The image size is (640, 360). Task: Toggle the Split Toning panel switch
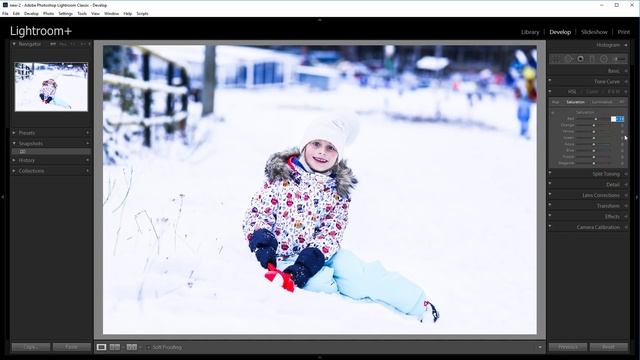tap(550, 172)
